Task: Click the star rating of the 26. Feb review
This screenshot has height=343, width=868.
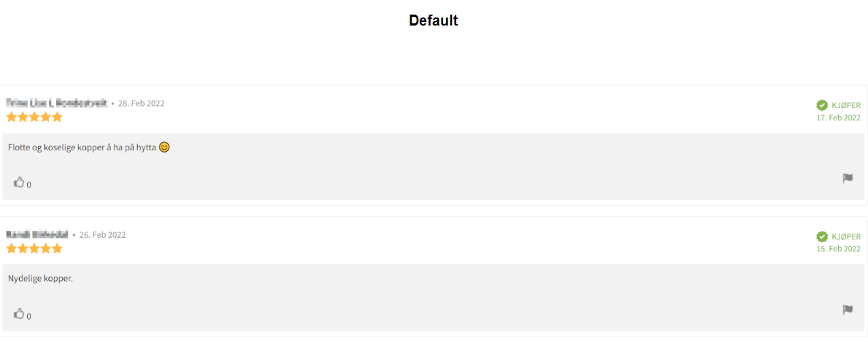Action: pos(34,248)
